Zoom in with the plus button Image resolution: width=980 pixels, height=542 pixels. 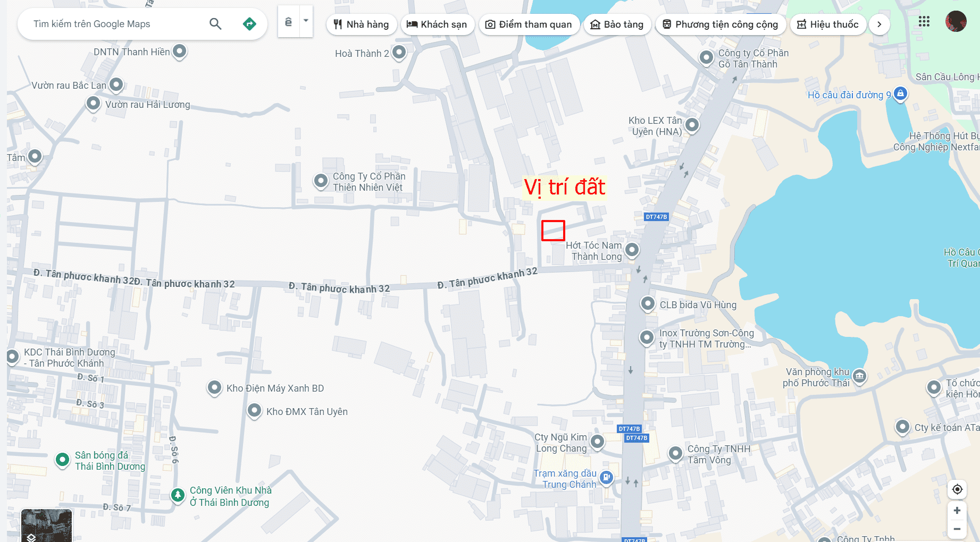coord(957,511)
